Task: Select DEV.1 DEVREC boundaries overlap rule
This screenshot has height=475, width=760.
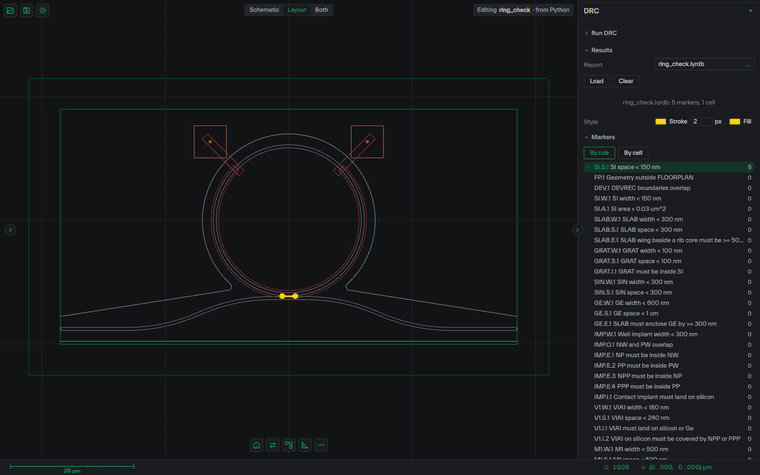Action: 668,188
